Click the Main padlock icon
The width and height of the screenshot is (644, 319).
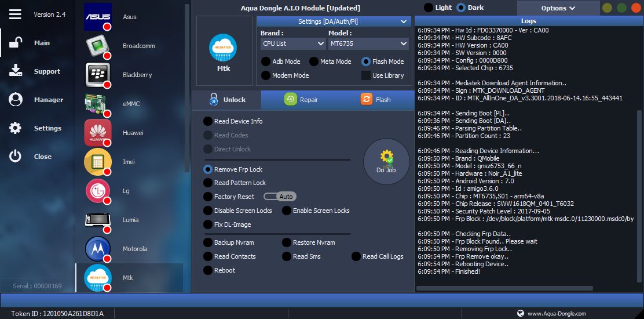click(x=16, y=43)
